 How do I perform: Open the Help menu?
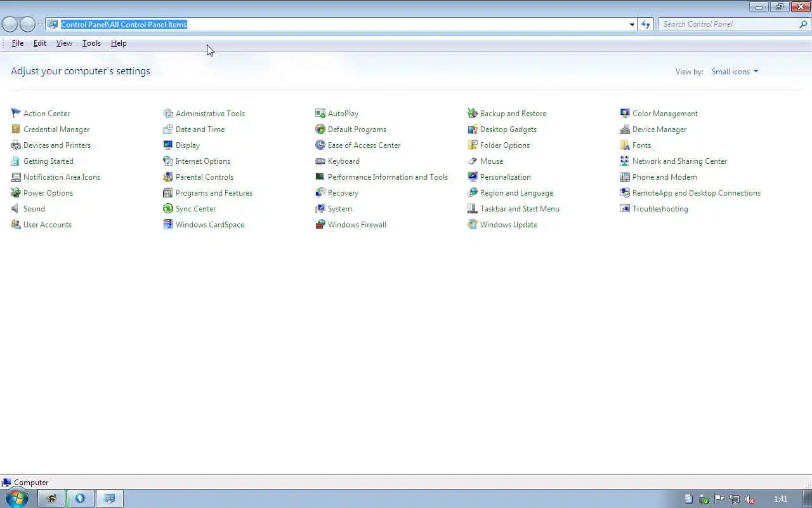pos(119,43)
